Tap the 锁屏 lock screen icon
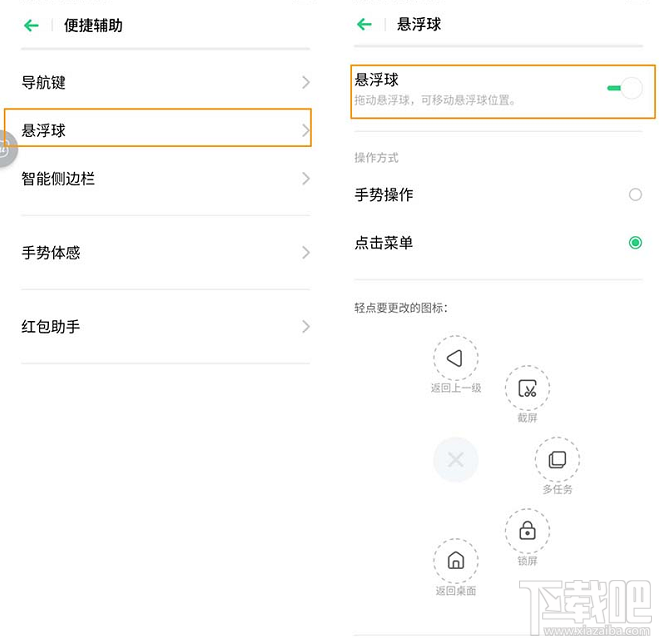Viewport: 659px width, 641px height. (x=527, y=531)
